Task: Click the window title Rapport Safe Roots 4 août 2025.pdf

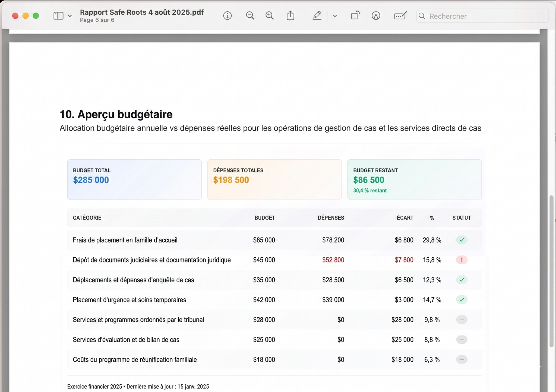Action: point(142,12)
